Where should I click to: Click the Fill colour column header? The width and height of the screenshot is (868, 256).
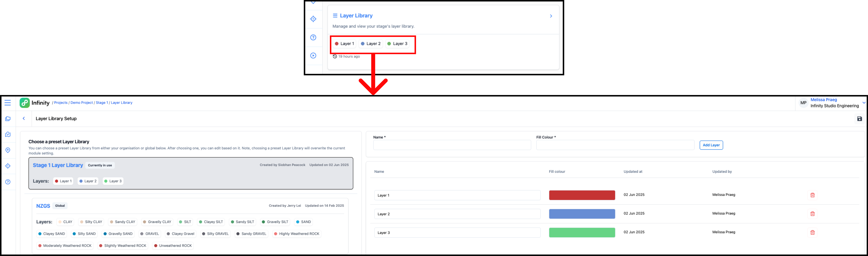(x=557, y=172)
